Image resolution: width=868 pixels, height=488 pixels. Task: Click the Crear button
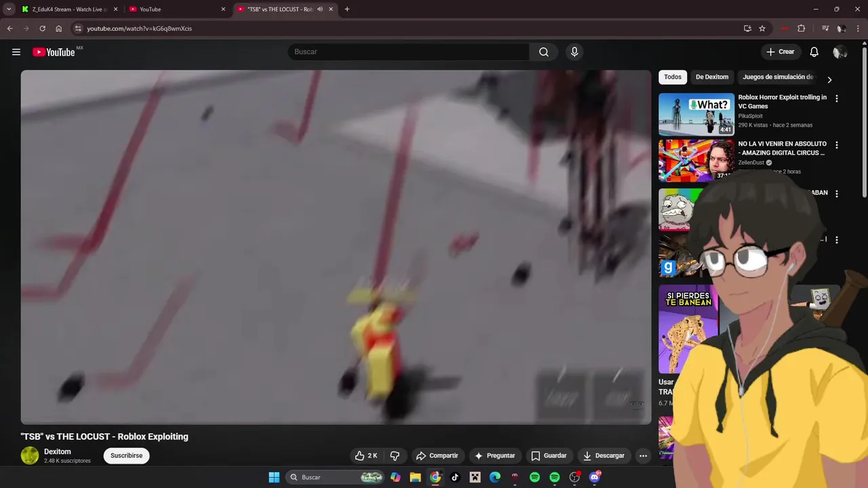(x=781, y=52)
